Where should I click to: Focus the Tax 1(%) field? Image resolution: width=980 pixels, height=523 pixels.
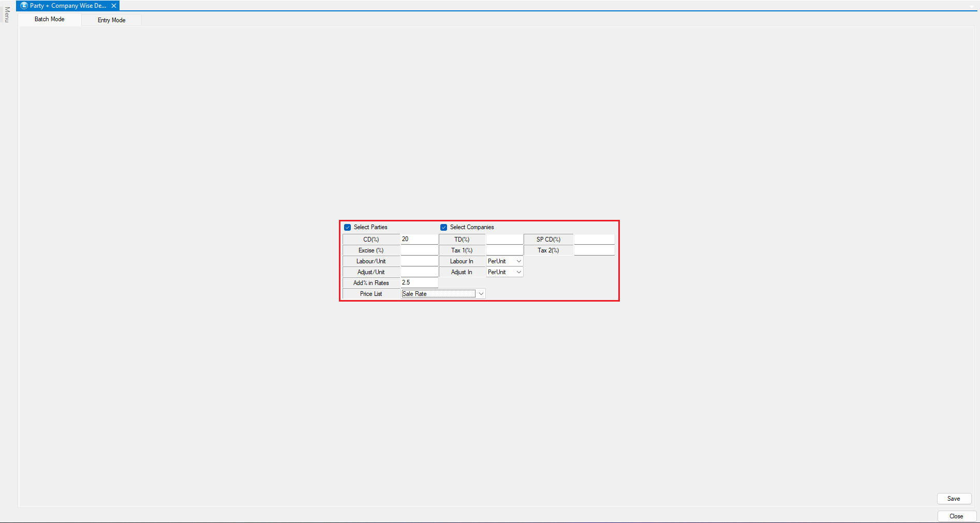pyautogui.click(x=504, y=250)
